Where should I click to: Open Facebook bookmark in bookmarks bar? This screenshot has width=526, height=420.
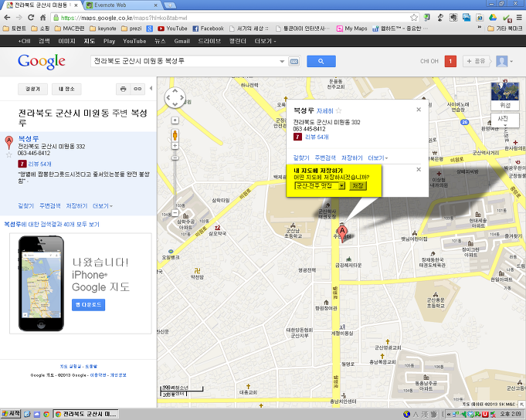(208, 29)
